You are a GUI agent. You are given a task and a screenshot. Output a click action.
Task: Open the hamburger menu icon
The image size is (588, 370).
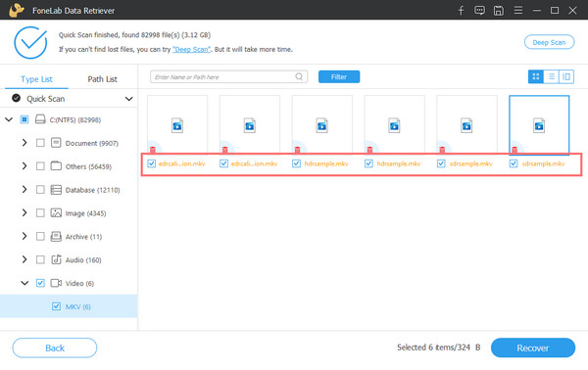point(518,10)
